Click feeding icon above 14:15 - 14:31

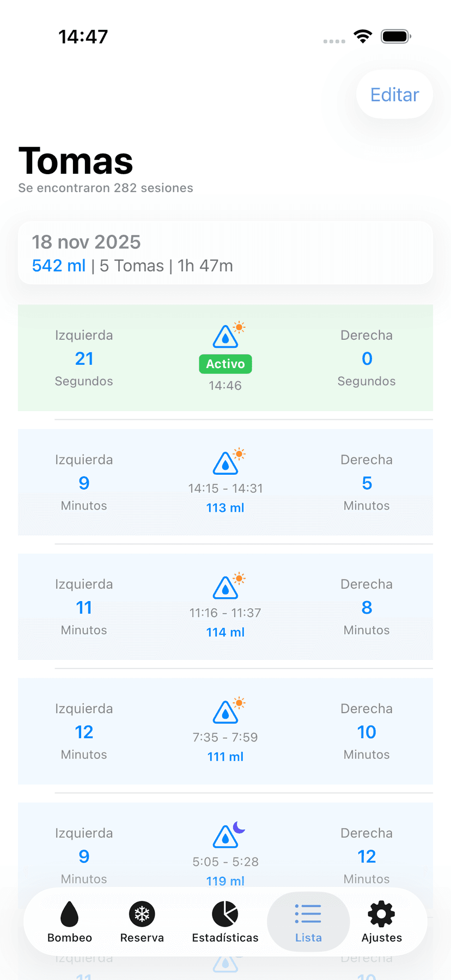(226, 463)
